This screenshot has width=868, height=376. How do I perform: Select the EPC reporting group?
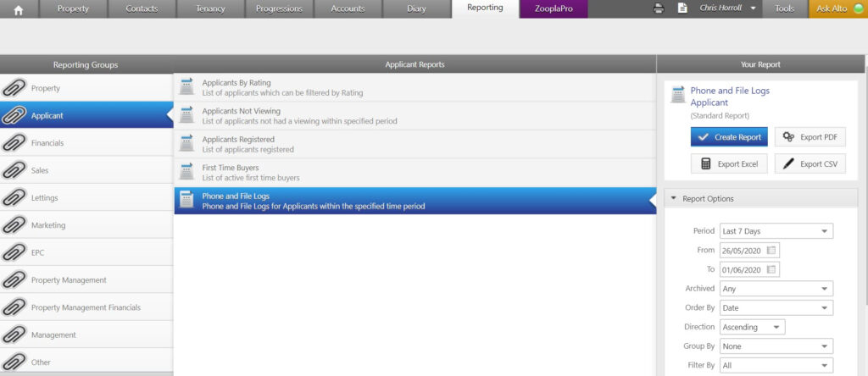click(86, 252)
